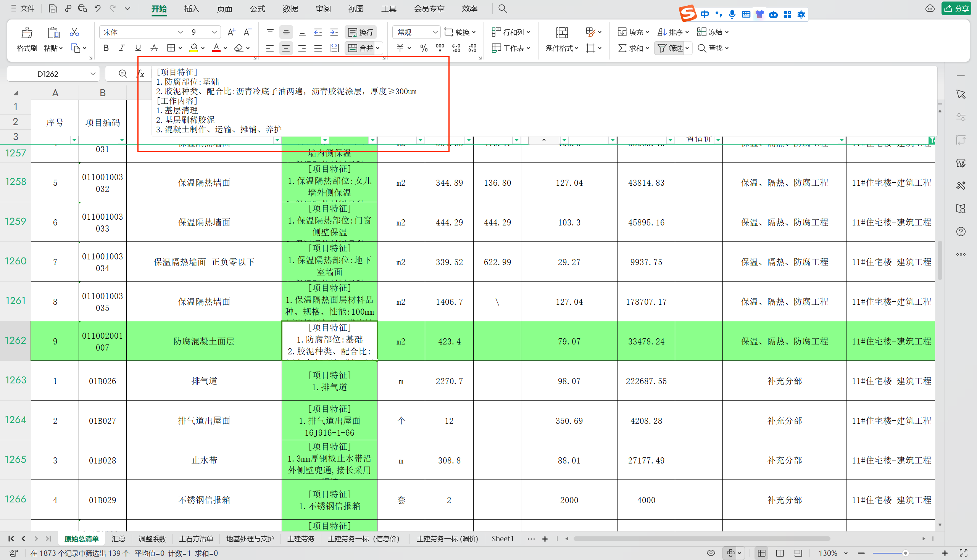The image size is (977, 560).
Task: Click the Redo arrow icon
Action: click(x=112, y=8)
